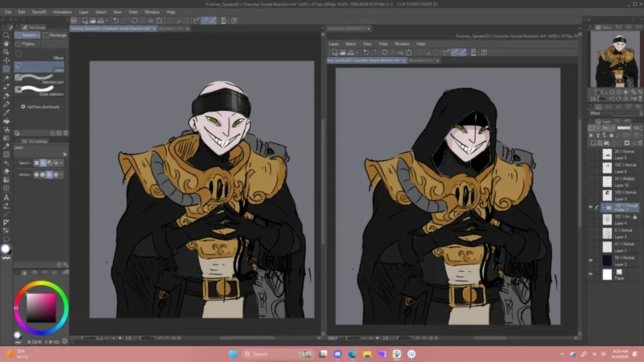Click the smartphone connect icon in main toolbar
The image size is (644, 362).
pyautogui.click(x=223, y=20)
